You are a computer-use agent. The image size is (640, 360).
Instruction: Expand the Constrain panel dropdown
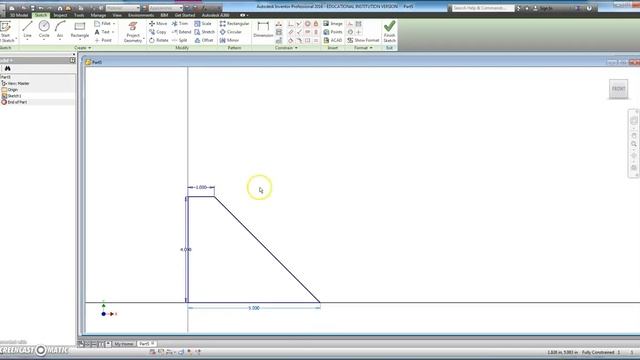tap(286, 48)
